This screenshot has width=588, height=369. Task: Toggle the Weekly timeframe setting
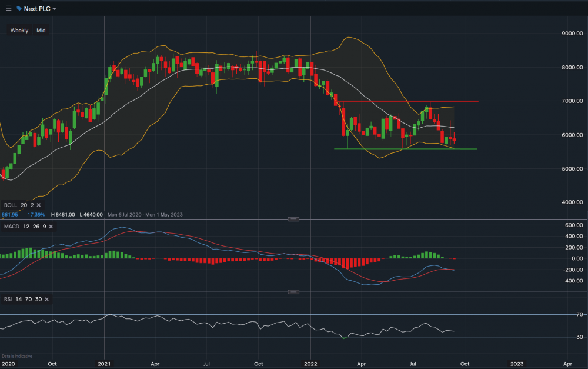[19, 30]
